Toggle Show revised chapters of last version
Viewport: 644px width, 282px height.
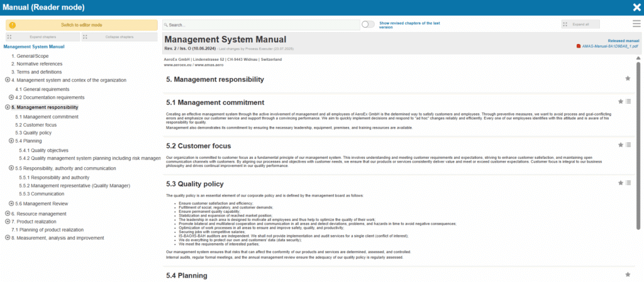pyautogui.click(x=368, y=24)
